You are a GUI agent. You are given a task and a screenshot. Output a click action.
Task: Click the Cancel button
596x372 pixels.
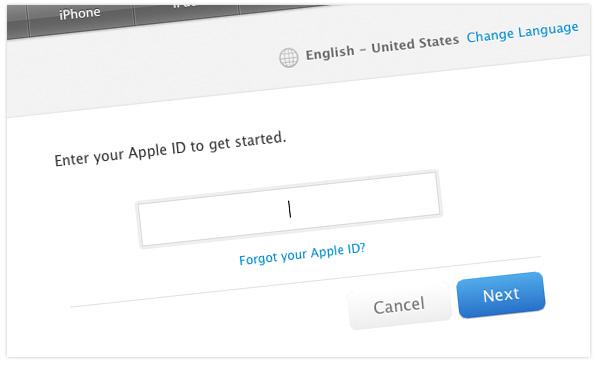click(x=399, y=305)
